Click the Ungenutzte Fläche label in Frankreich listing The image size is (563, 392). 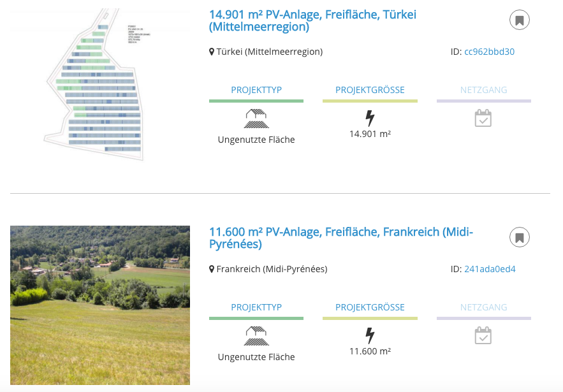click(x=256, y=357)
